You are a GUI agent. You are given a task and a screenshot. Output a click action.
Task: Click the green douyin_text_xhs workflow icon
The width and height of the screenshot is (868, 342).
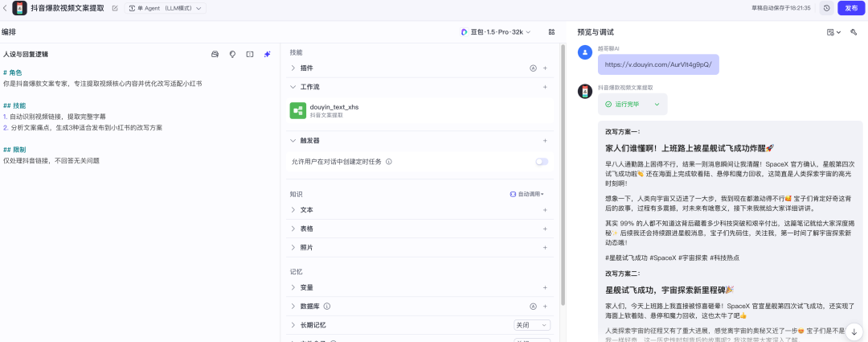[298, 110]
